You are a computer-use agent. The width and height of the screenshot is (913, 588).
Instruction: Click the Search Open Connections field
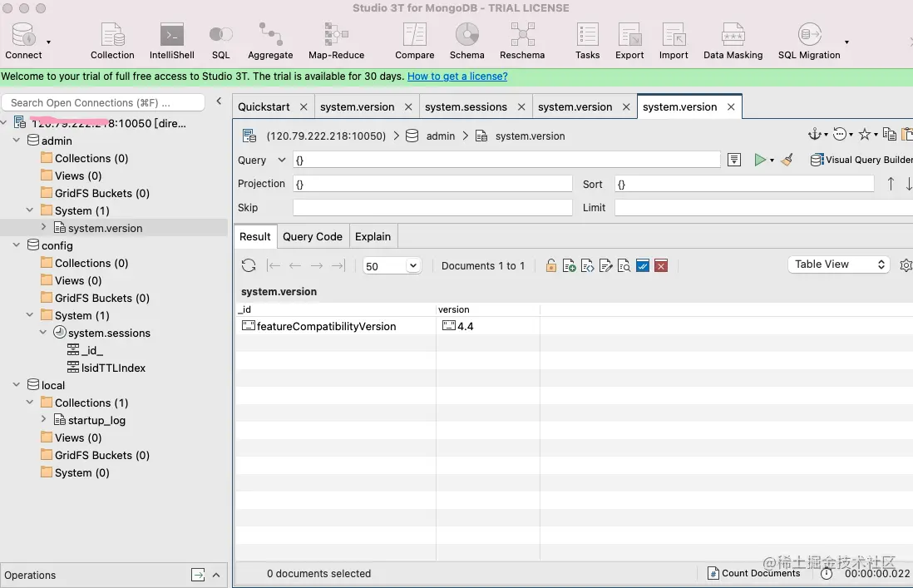pos(104,102)
